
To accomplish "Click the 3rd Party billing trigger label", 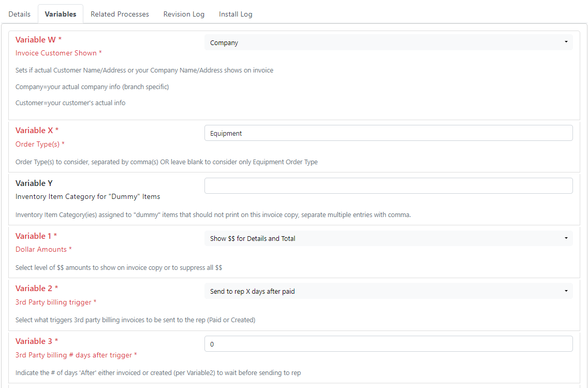I will pyautogui.click(x=56, y=302).
